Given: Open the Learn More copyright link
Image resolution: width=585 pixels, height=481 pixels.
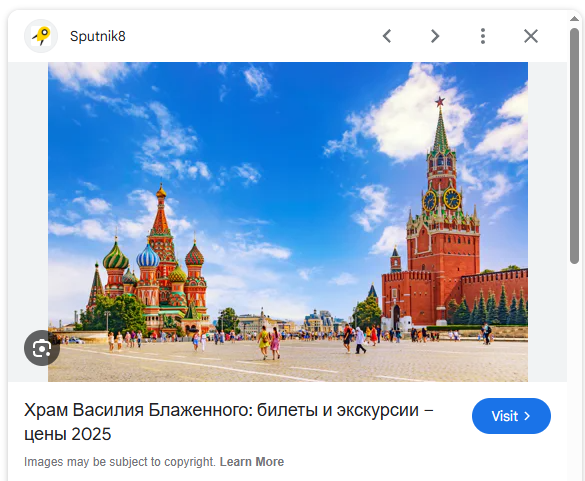Looking at the screenshot, I should point(252,462).
